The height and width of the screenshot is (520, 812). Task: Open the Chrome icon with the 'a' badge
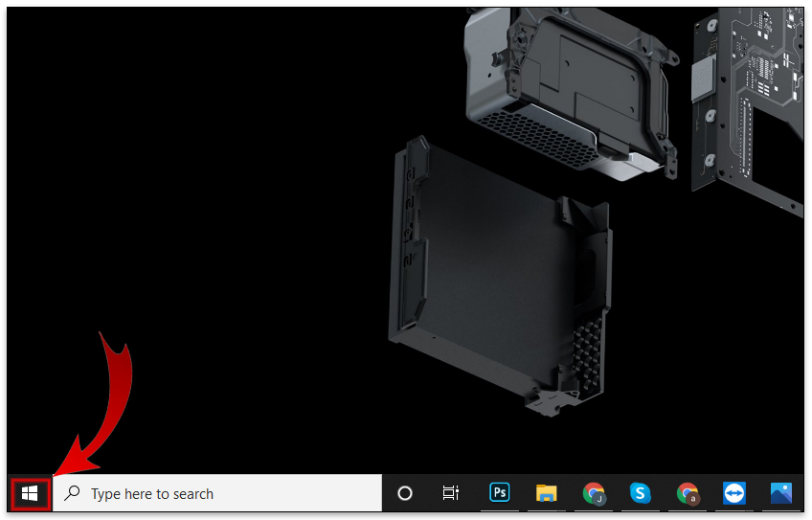click(x=688, y=493)
